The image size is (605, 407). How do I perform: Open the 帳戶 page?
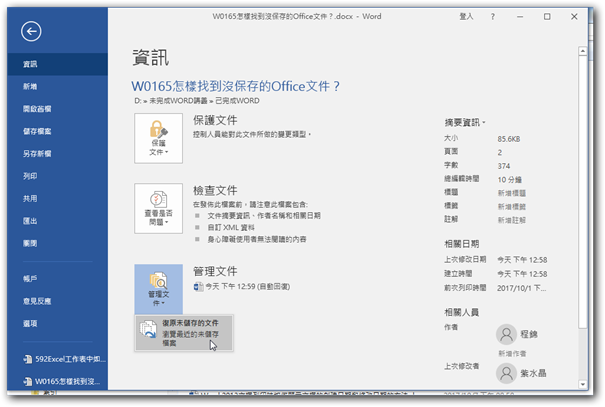click(x=57, y=279)
